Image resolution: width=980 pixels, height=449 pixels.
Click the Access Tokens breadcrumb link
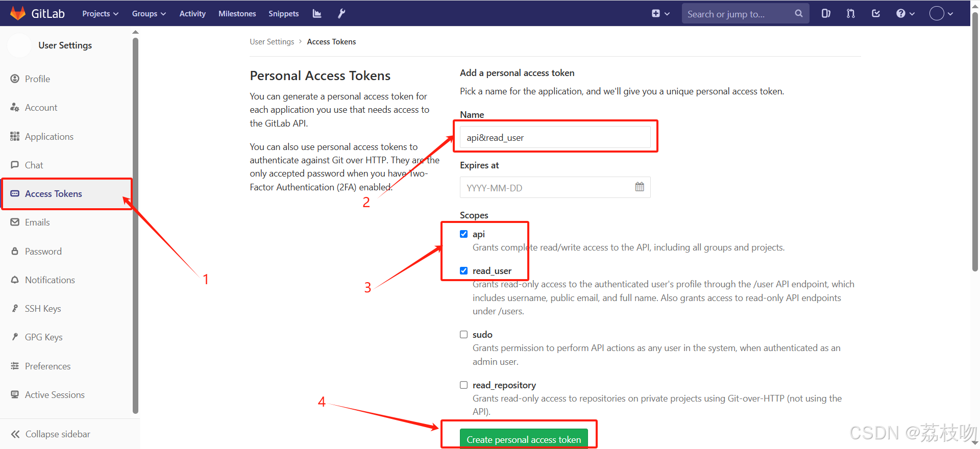[331, 42]
